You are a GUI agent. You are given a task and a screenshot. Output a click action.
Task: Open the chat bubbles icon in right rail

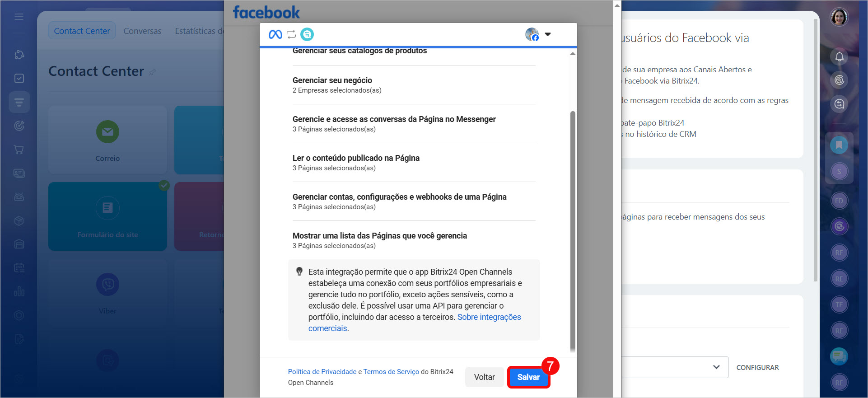839,356
